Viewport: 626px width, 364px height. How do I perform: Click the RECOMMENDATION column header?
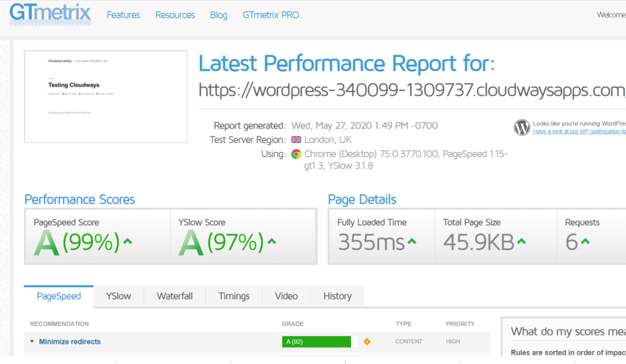click(x=59, y=324)
